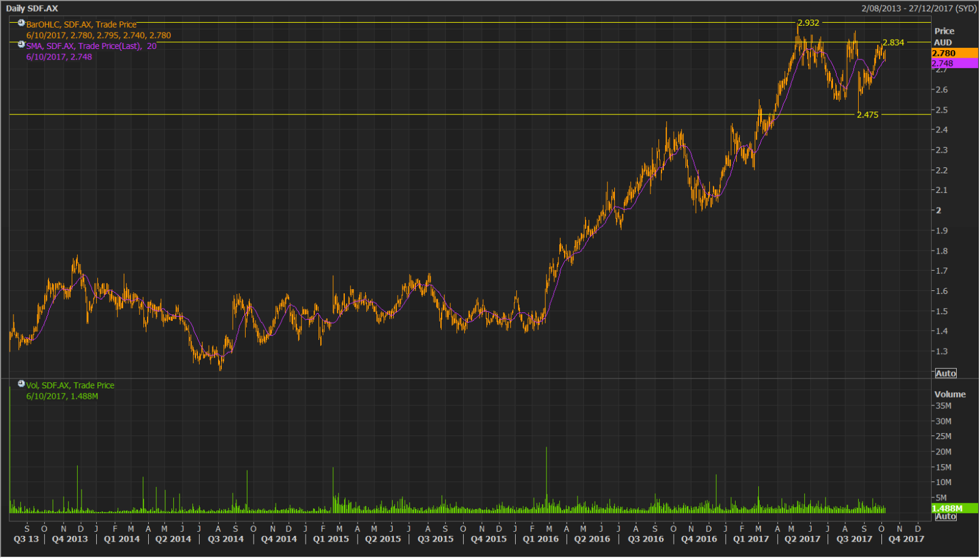Click the 2.3 price axis tick
The width and height of the screenshot is (980, 558).
(x=941, y=150)
